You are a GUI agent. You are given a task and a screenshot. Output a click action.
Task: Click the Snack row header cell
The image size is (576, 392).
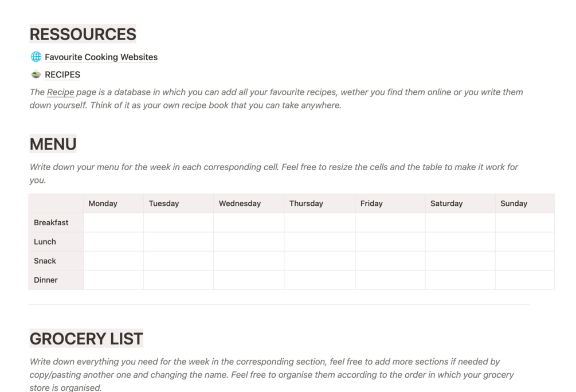coord(56,261)
